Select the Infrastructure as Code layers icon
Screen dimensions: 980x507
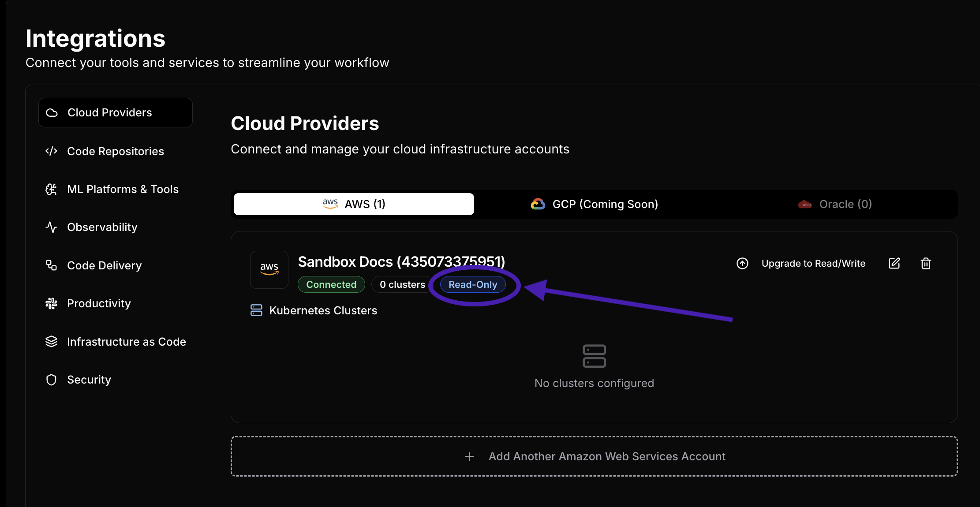pyautogui.click(x=51, y=341)
